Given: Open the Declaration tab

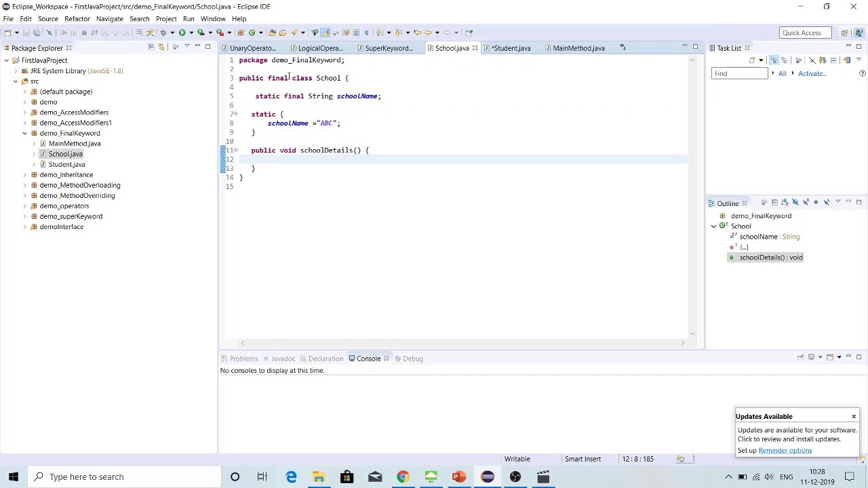Looking at the screenshot, I should tap(326, 359).
